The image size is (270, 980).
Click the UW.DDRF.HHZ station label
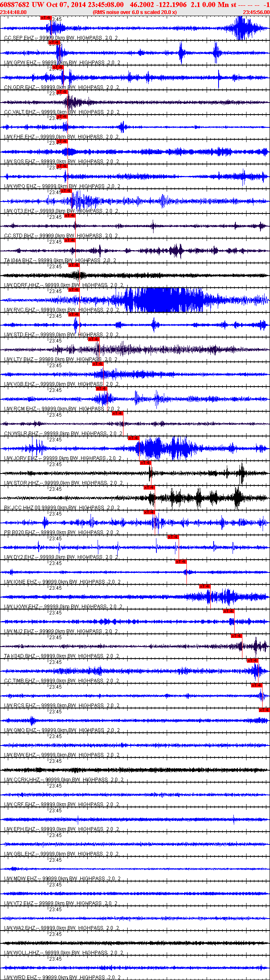point(63,285)
